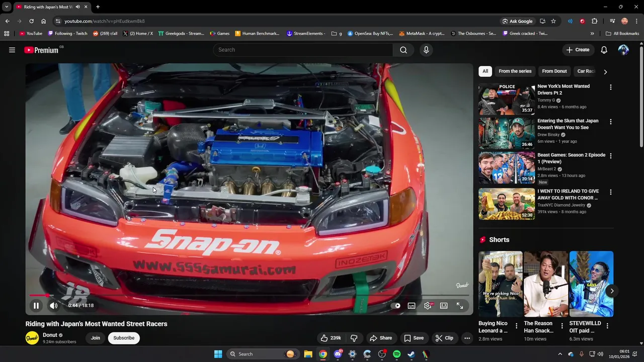The height and width of the screenshot is (362, 644).
Task: Open the Extensions puzzle icon
Action: tap(595, 21)
